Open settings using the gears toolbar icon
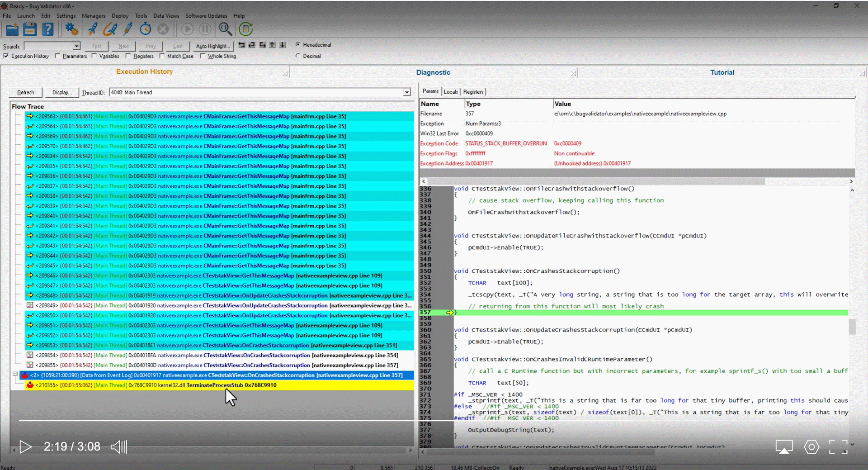The image size is (868, 470). 71,29
